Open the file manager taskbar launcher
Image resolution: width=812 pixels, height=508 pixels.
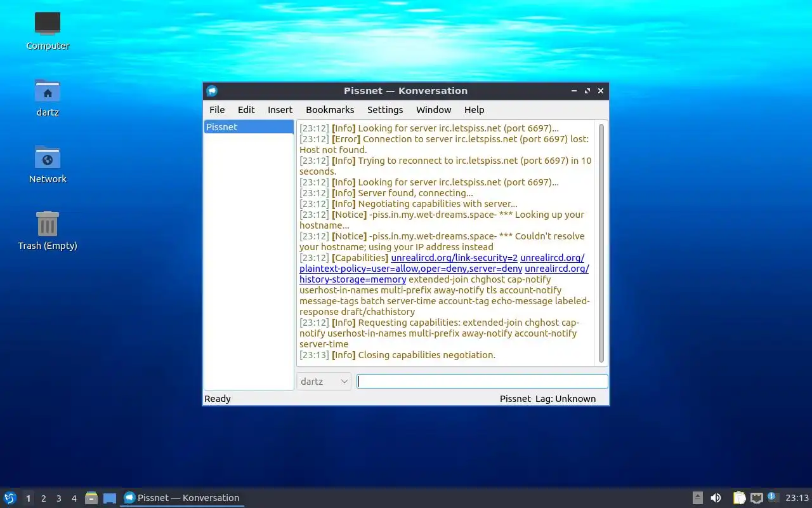tap(91, 498)
